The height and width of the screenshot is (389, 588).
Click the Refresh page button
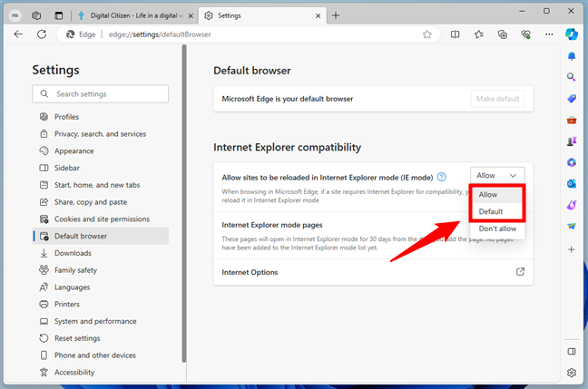pos(42,34)
